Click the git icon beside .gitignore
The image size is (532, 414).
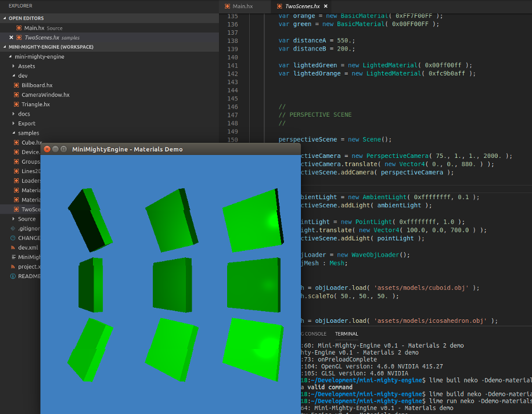pyautogui.click(x=13, y=228)
